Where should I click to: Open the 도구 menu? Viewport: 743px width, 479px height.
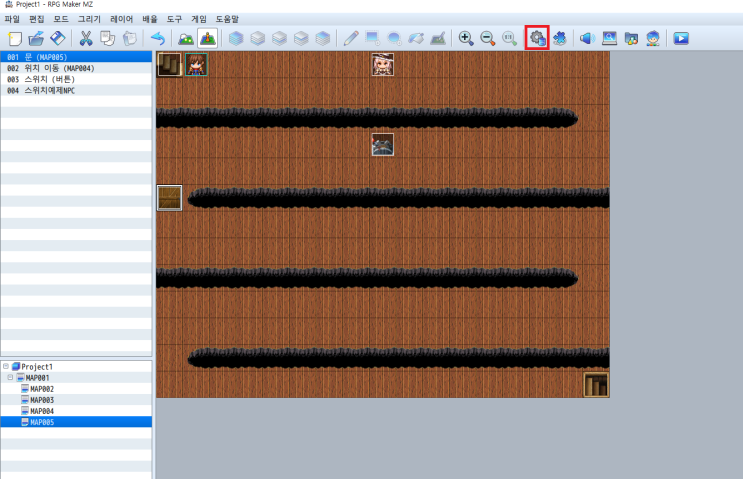pyautogui.click(x=174, y=19)
